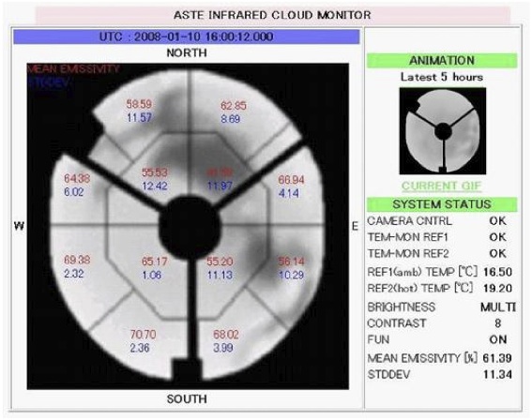This screenshot has width=532, height=420.
Task: Click the TEM-MON REF2 status label
Action: (x=408, y=253)
